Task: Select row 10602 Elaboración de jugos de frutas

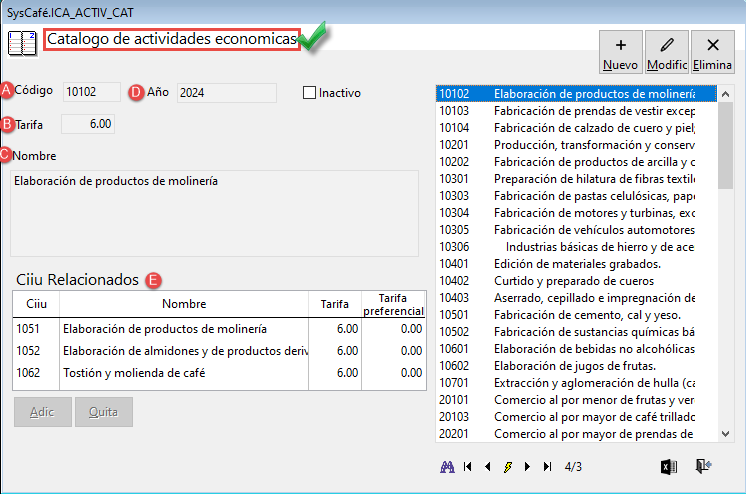Action: pyautogui.click(x=576, y=366)
